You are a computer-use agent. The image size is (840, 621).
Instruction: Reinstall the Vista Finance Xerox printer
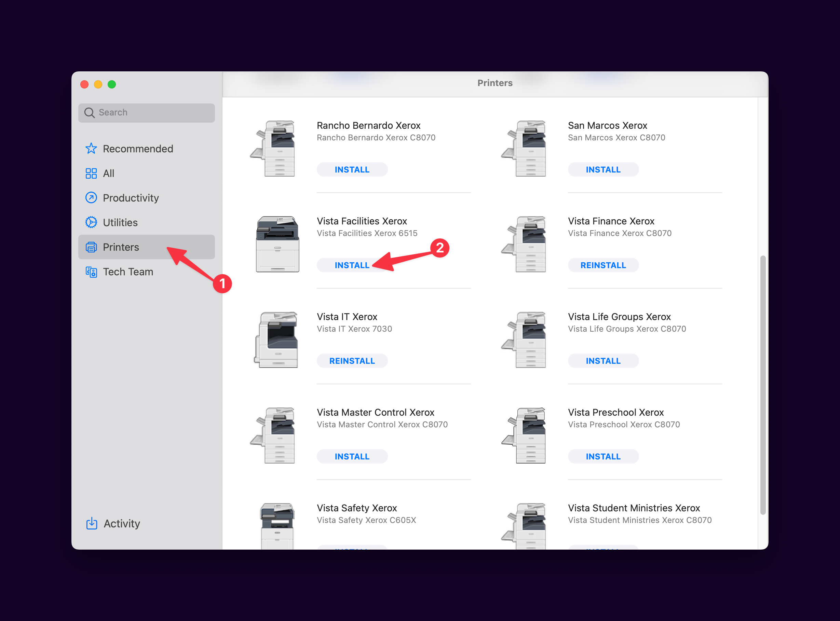coord(603,265)
